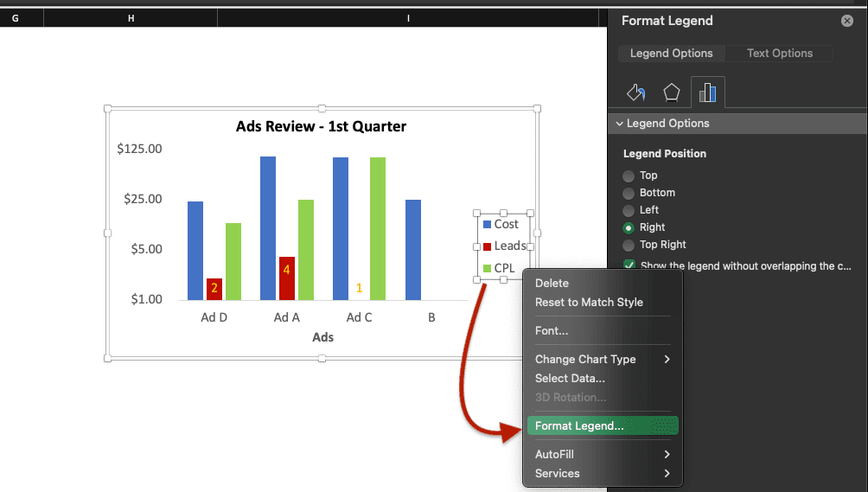
Task: Click the $125.00 axis value
Action: pyautogui.click(x=139, y=149)
